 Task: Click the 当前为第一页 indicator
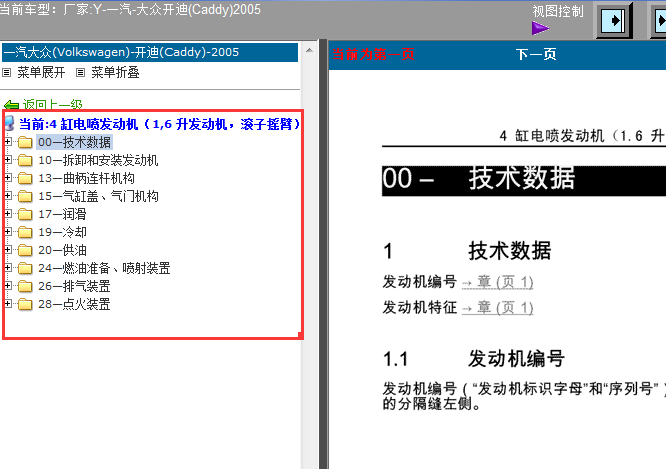[373, 54]
